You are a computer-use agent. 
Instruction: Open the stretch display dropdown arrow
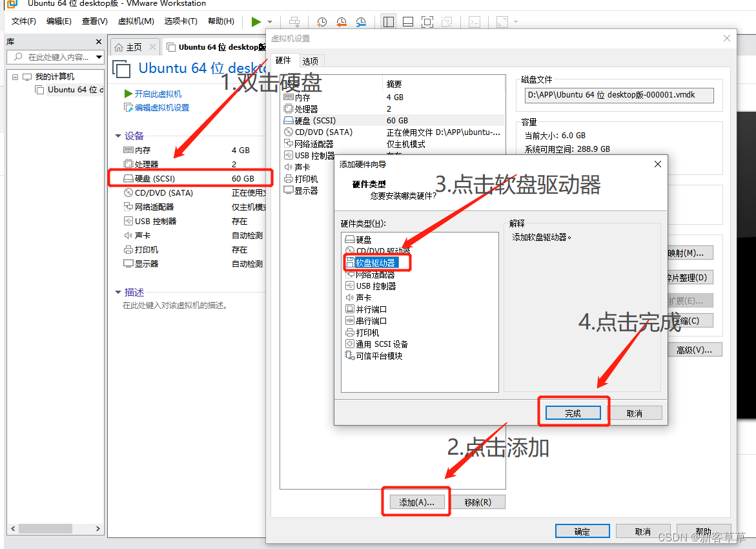(516, 22)
